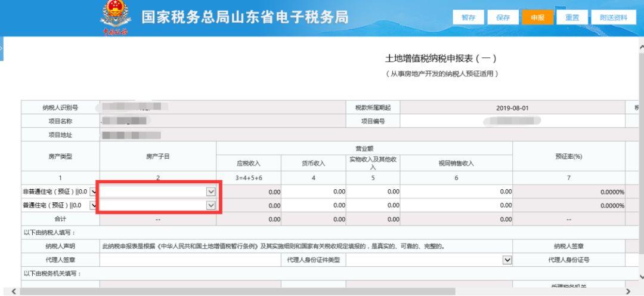Click 视同销售收入 field in 普通住宅 row
This screenshot has width=644, height=296.
tap(456, 205)
